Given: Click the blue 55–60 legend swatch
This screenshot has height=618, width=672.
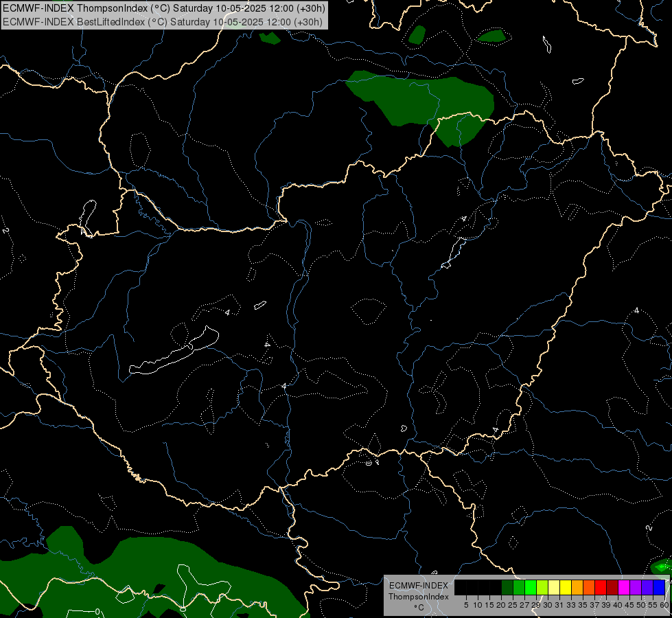Looking at the screenshot, I should pyautogui.click(x=660, y=587).
